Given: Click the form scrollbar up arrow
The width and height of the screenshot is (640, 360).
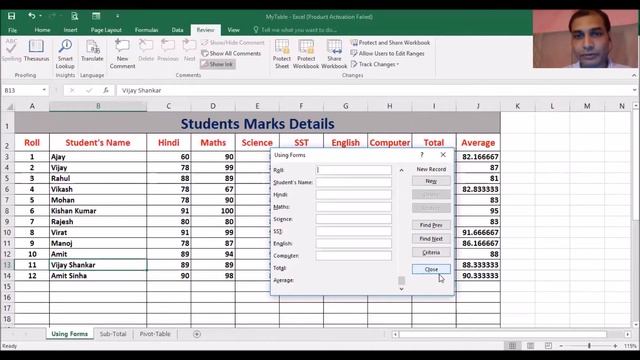Looking at the screenshot, I should point(401,170).
